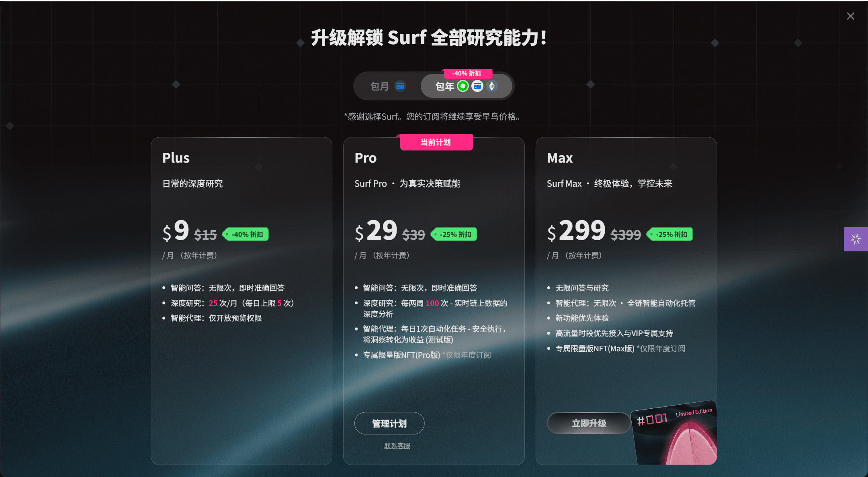Click the credit card icon beside 包月

[400, 86]
